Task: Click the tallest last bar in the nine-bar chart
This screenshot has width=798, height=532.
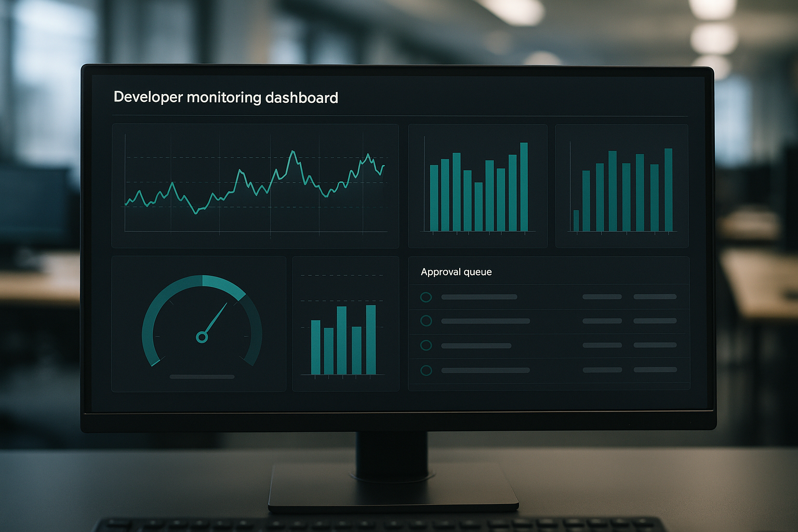Action: pyautogui.click(x=524, y=187)
